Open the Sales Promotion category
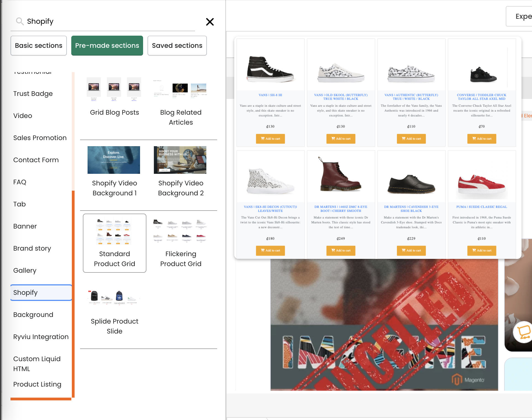 coord(40,138)
